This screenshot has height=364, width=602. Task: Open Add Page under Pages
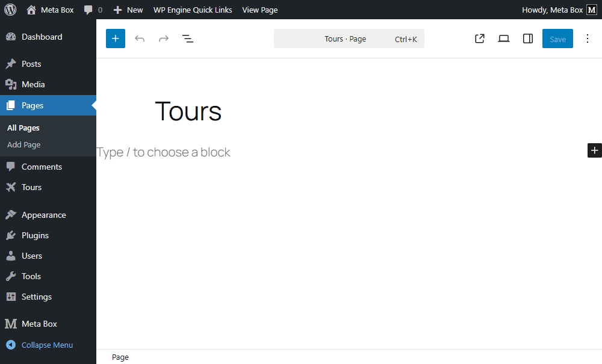(x=23, y=144)
